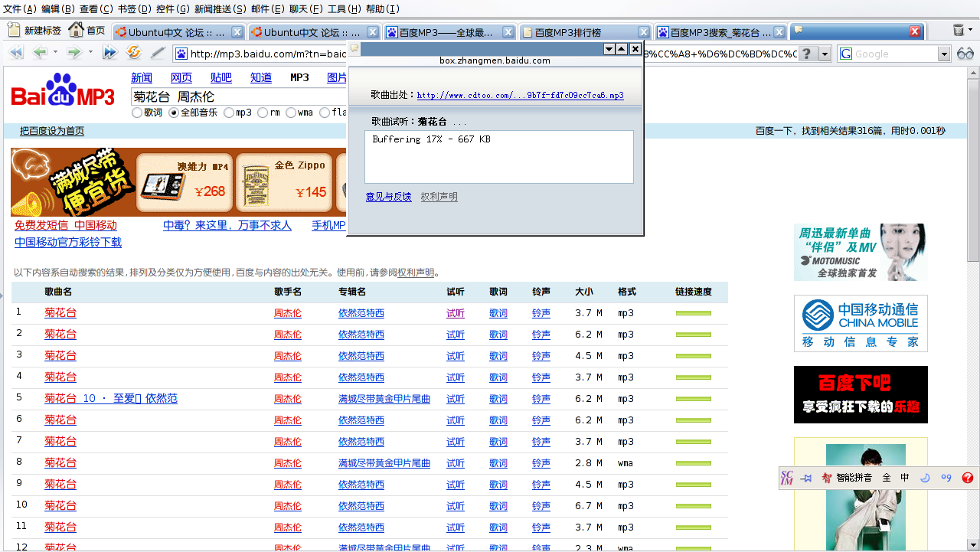Open the 工具(H) menu
980x552 pixels.
tap(345, 8)
